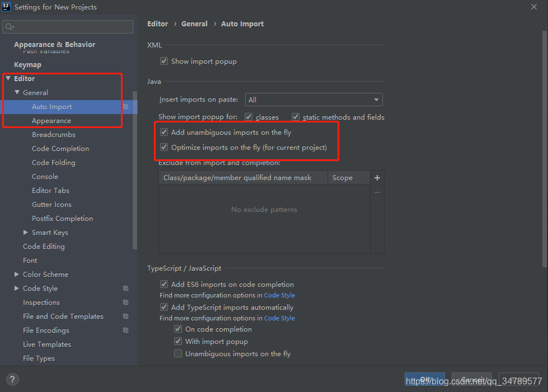Click the first Code Style link

(x=279, y=295)
